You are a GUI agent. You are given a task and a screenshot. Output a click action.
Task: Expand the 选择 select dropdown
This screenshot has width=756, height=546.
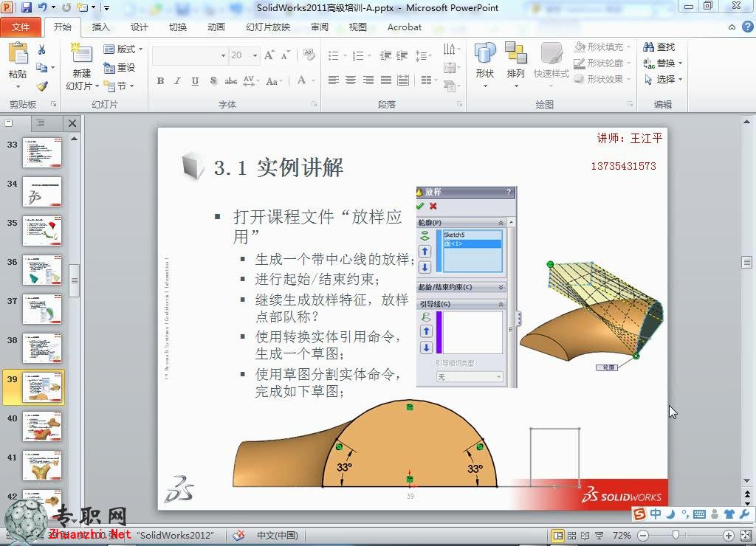pos(680,79)
